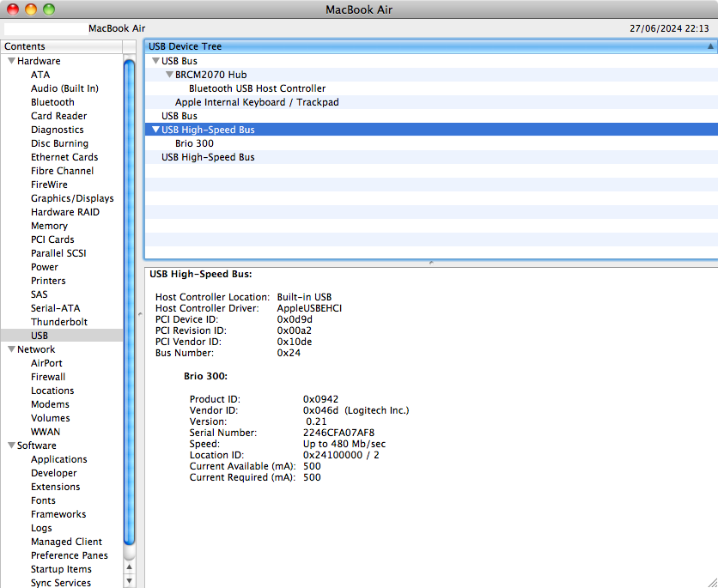This screenshot has height=588, width=718.
Task: Click serial number 2246CFA07AF8
Action: click(x=338, y=433)
